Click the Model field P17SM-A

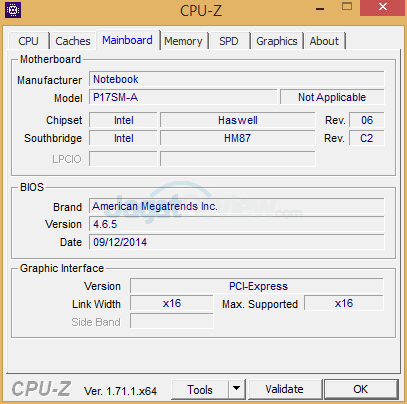click(183, 97)
